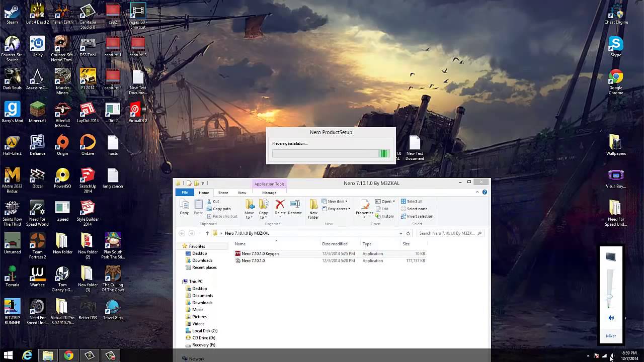
Task: Select the Cheat Engine desktop icon
Action: click(x=616, y=15)
